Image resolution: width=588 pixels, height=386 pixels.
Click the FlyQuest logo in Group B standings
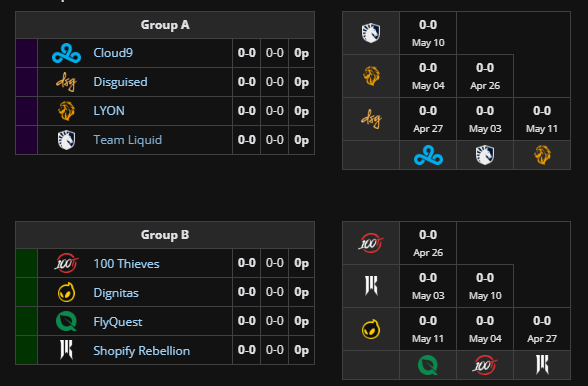tap(66, 321)
